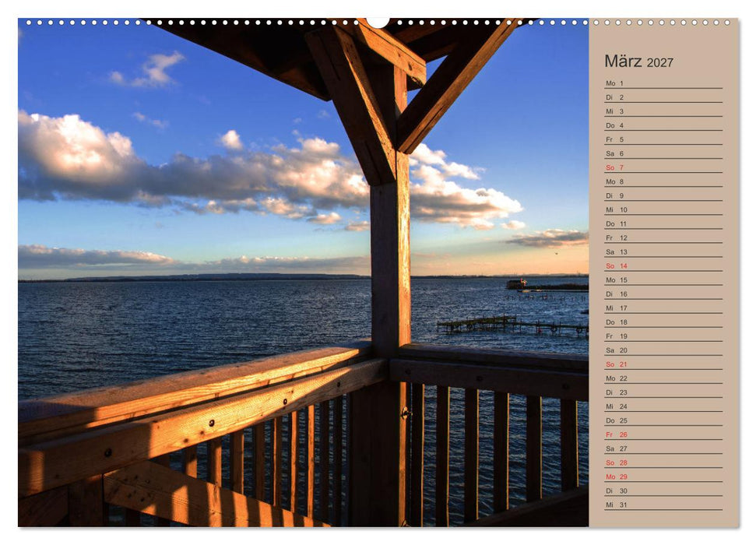This screenshot has height=545, width=756.
Task: Select the red So 28 date row
Action: click(663, 462)
